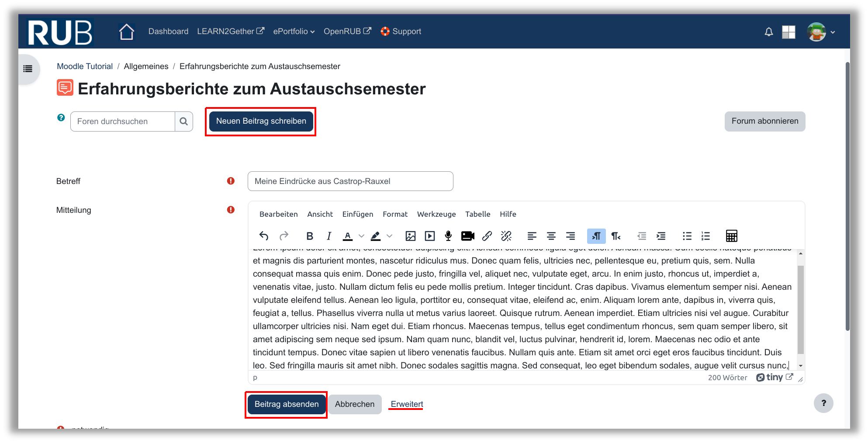The image size is (868, 444).
Task: Click the Erweitert link
Action: 407,404
